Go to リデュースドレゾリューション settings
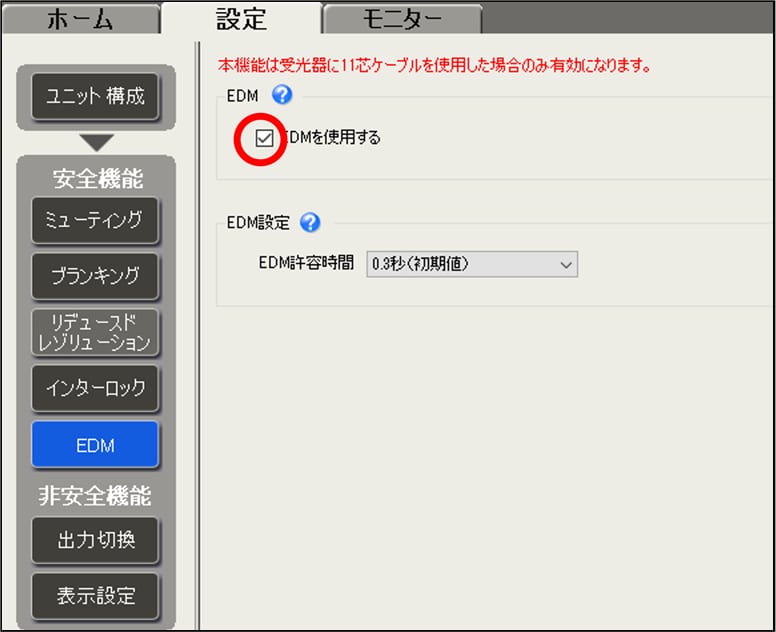This screenshot has height=632, width=776. tap(95, 331)
